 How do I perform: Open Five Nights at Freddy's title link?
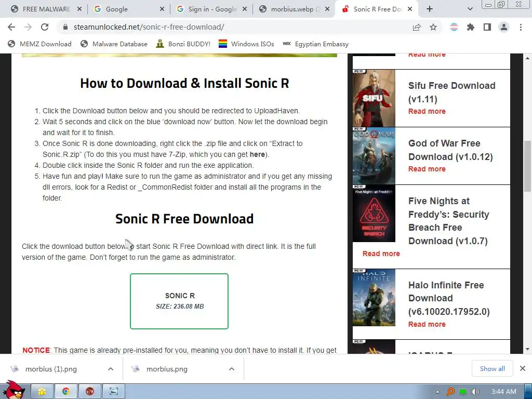[448, 221]
